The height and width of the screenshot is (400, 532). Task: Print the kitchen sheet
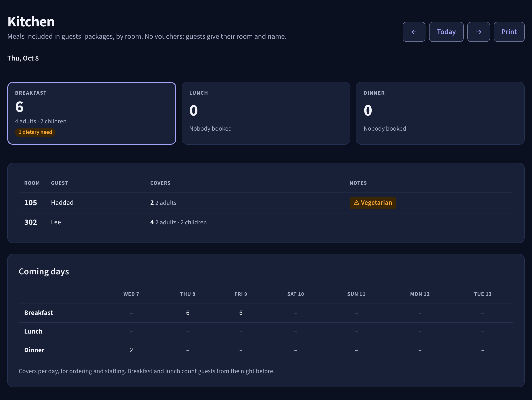coord(509,32)
